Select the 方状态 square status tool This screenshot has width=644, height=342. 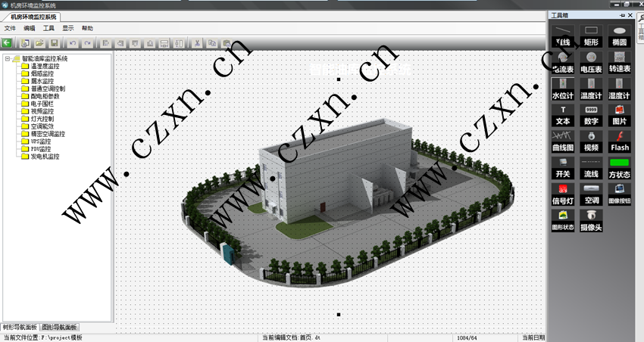coord(619,168)
